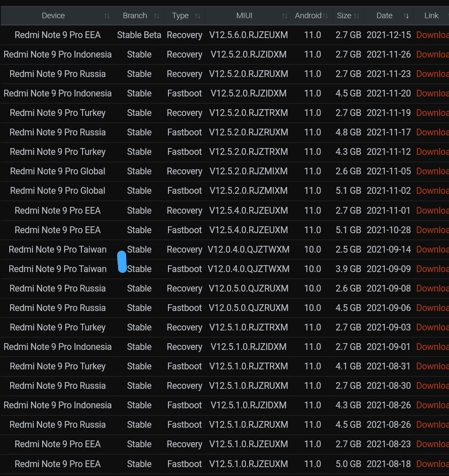This screenshot has height=476, width=449.
Task: Click the '2021-10-28' date cell
Action: pos(388,230)
